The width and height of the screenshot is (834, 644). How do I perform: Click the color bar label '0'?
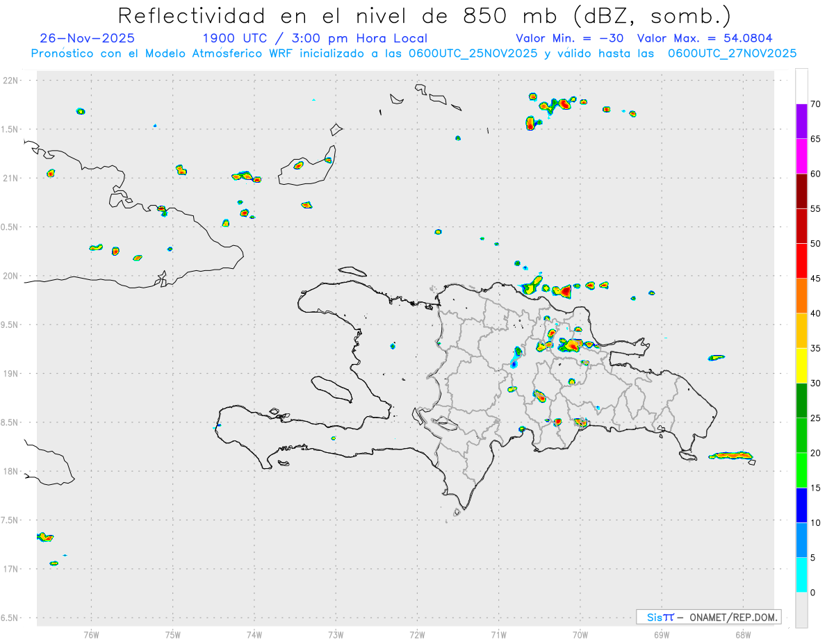point(813,593)
